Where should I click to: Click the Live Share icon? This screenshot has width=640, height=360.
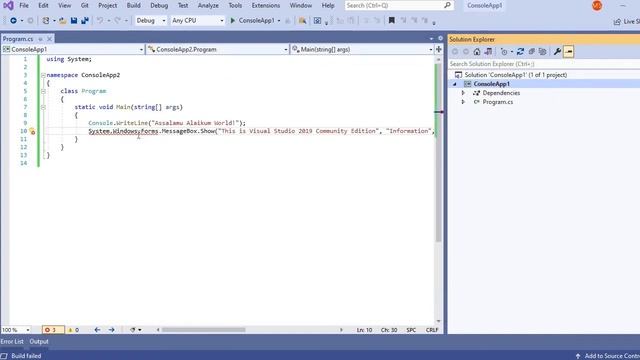pos(617,21)
